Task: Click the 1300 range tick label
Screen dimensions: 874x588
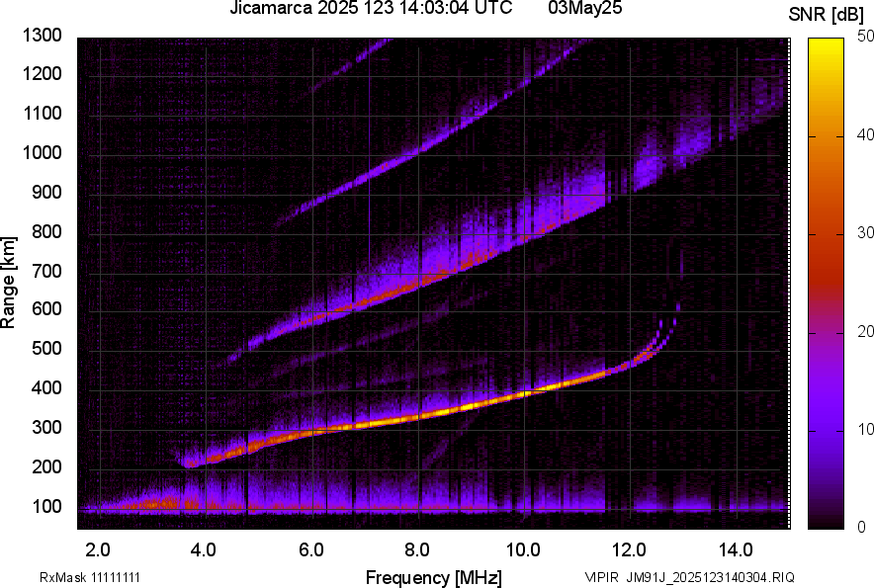Action: pyautogui.click(x=42, y=36)
